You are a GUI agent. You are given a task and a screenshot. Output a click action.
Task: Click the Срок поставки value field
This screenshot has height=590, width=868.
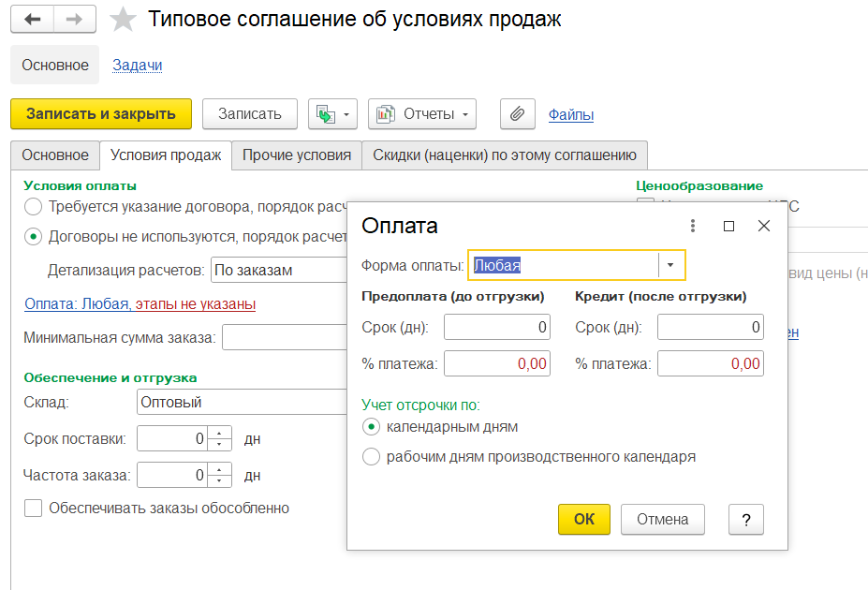[x=172, y=439]
